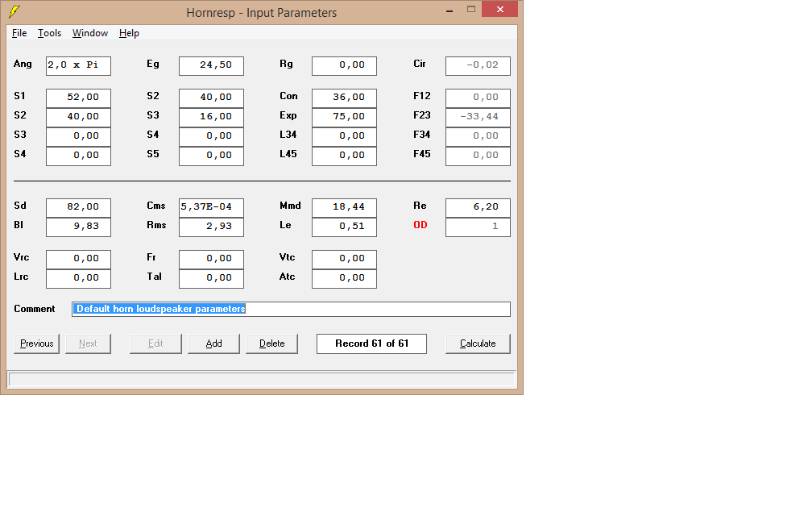Select the L34 input field
The width and height of the screenshot is (812, 508).
345,136
